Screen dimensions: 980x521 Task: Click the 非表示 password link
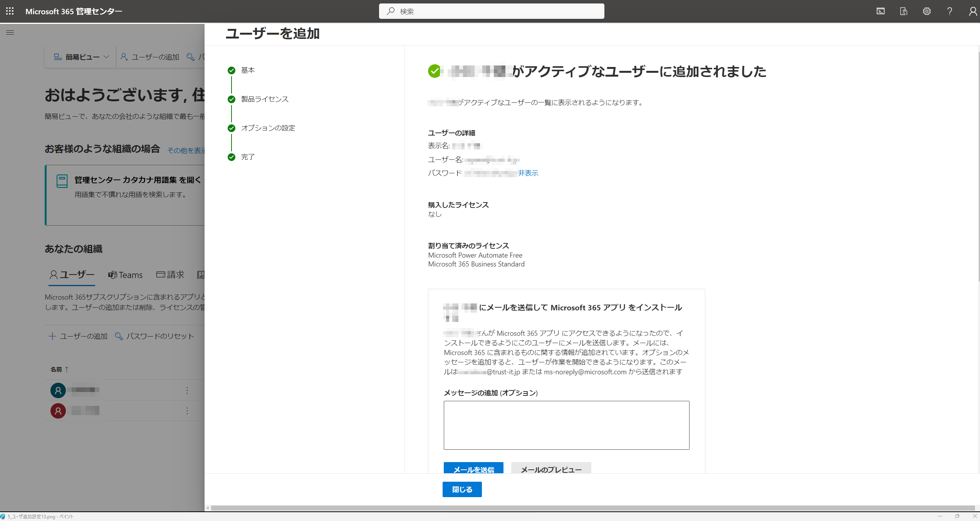528,173
